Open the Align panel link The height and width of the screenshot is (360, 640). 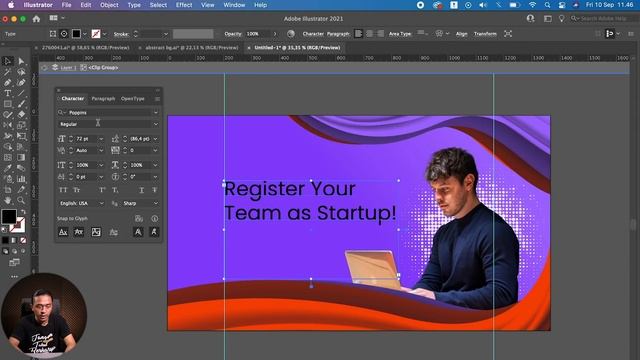[462, 34]
